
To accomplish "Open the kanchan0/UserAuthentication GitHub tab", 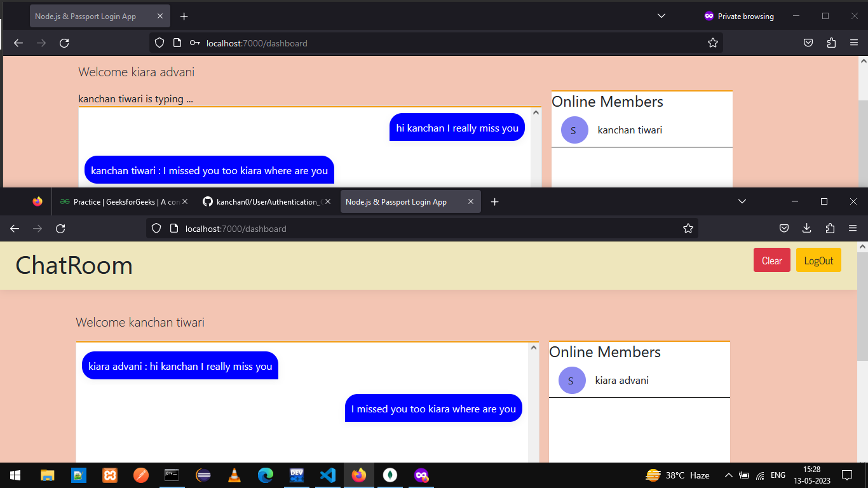I will coord(267,201).
